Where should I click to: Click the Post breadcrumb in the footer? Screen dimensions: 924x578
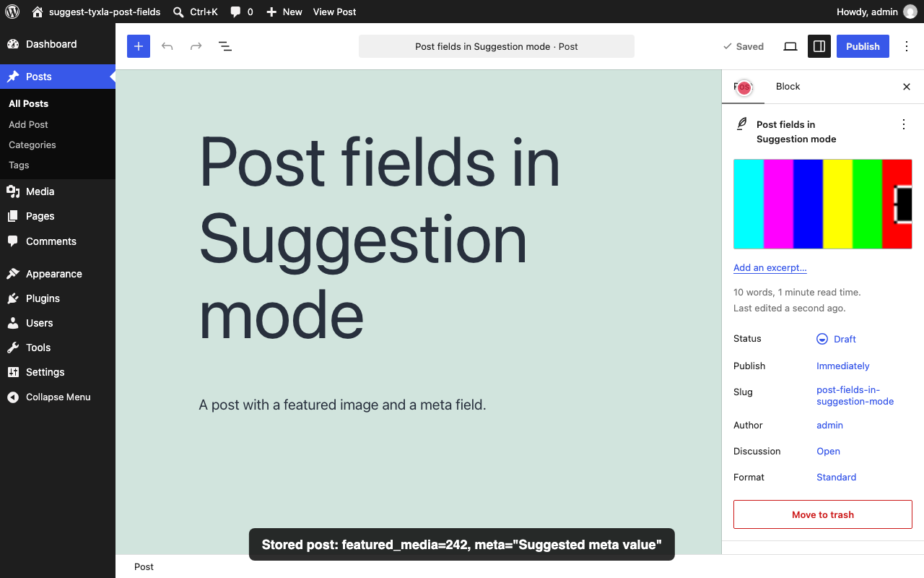pos(144,566)
